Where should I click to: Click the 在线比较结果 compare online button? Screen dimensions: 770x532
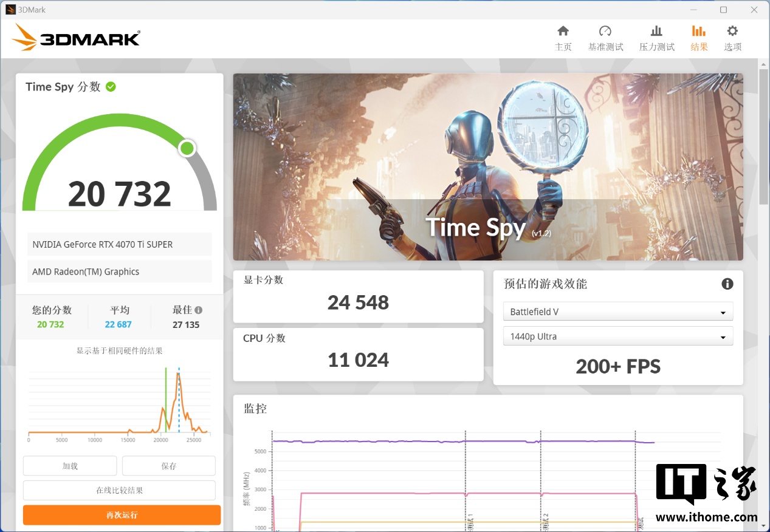[x=119, y=490]
